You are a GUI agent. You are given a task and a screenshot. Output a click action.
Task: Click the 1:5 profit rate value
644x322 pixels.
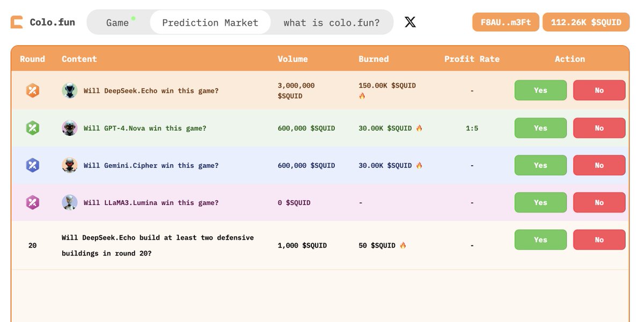coord(472,128)
